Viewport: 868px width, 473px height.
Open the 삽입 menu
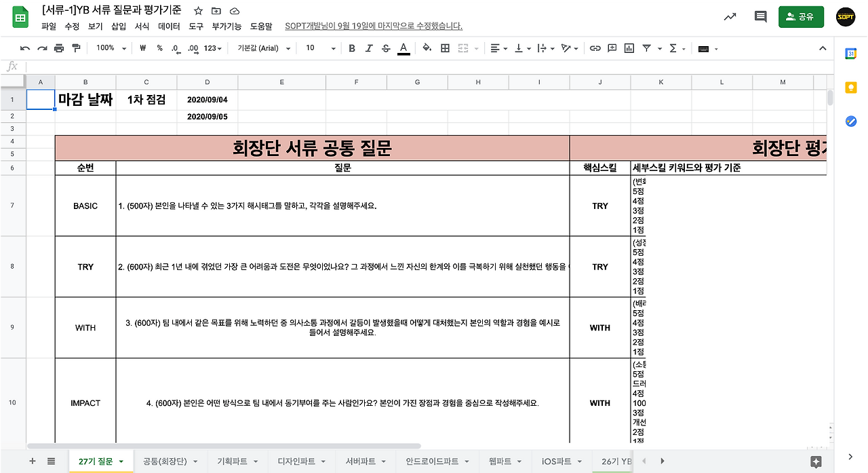[118, 26]
